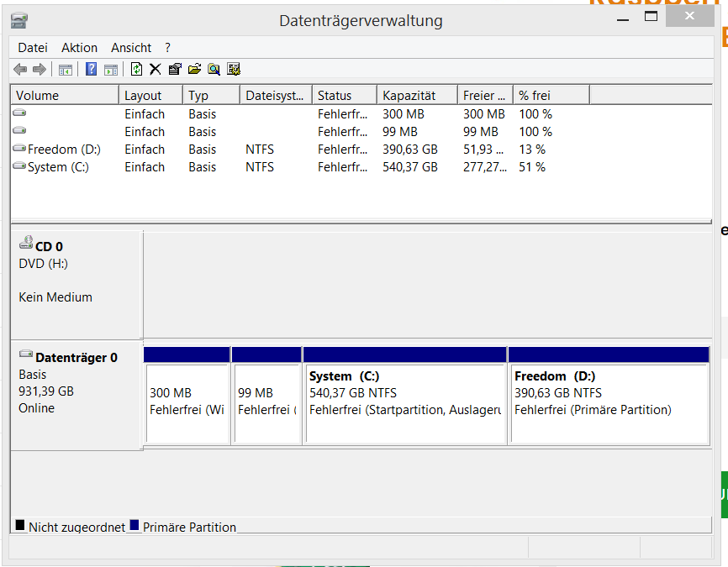728x567 pixels.
Task: Minimize the Datenträgerverwaltung window
Action: click(623, 19)
